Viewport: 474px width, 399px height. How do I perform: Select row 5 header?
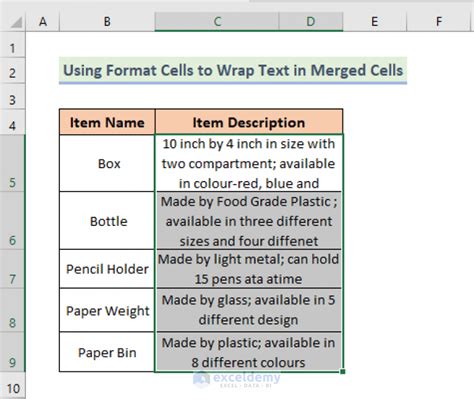[x=12, y=163]
